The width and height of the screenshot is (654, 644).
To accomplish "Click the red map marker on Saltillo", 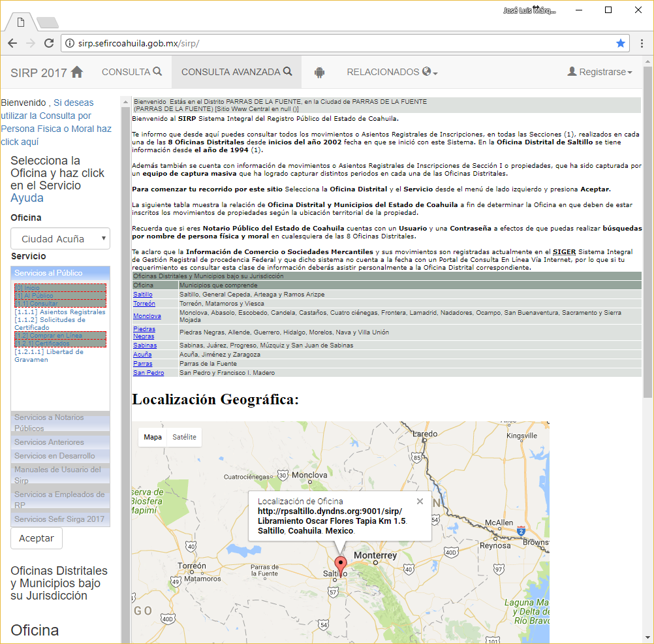I will pyautogui.click(x=340, y=565).
